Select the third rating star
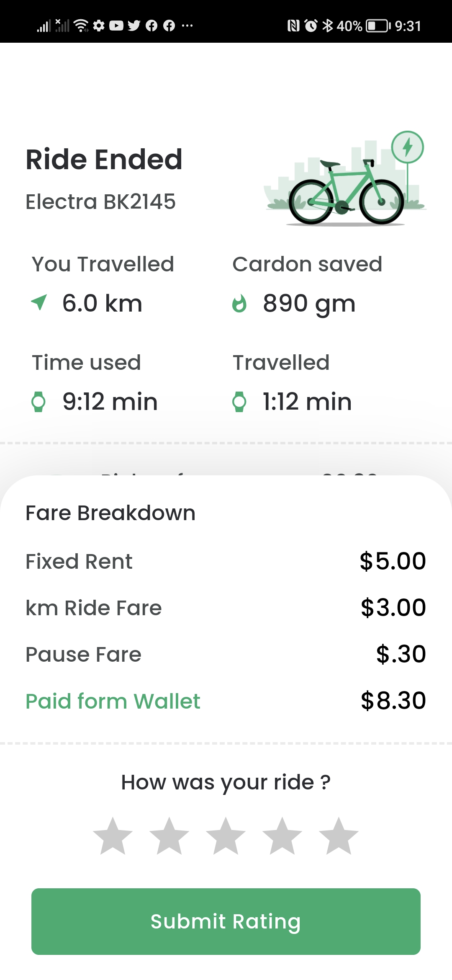 pos(226,836)
